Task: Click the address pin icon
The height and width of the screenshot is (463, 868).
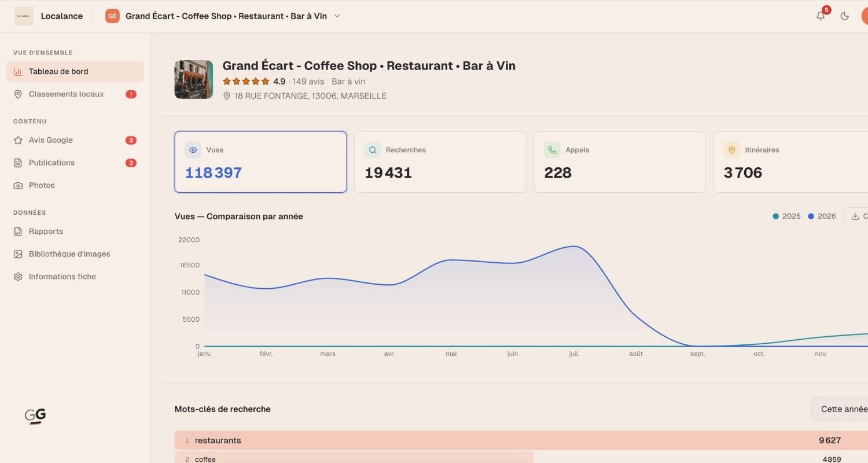Action: 227,96
